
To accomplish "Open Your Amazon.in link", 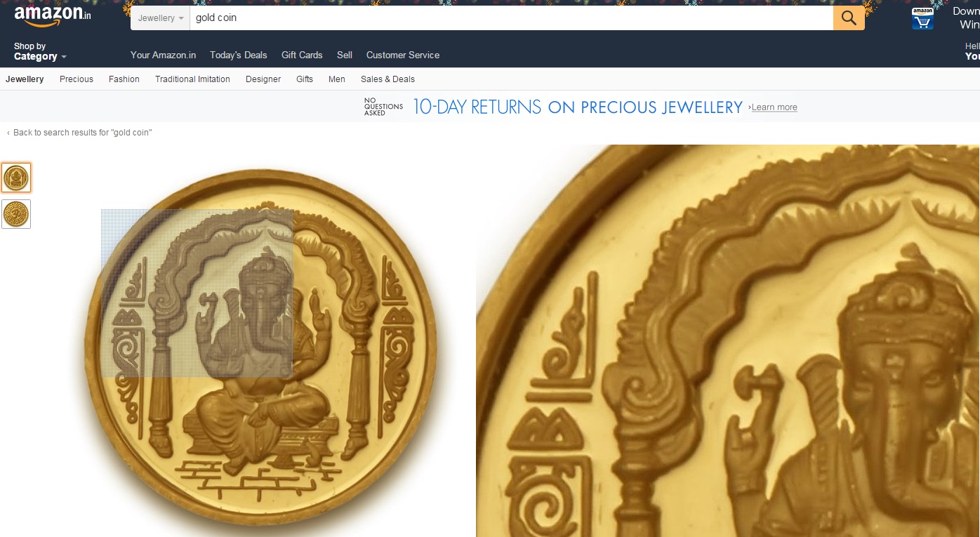I will click(163, 55).
